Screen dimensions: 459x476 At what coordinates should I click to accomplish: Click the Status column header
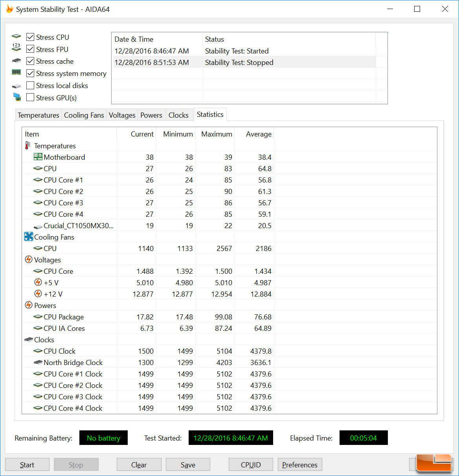pos(289,39)
